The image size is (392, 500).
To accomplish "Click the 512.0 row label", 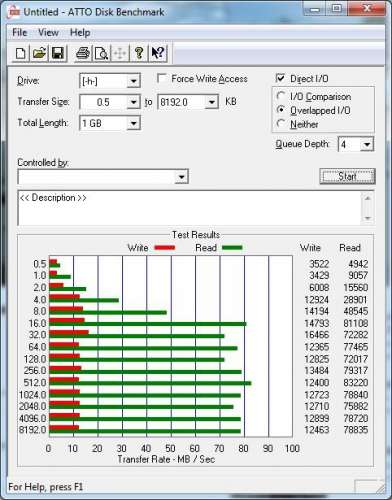I will 35,383.
